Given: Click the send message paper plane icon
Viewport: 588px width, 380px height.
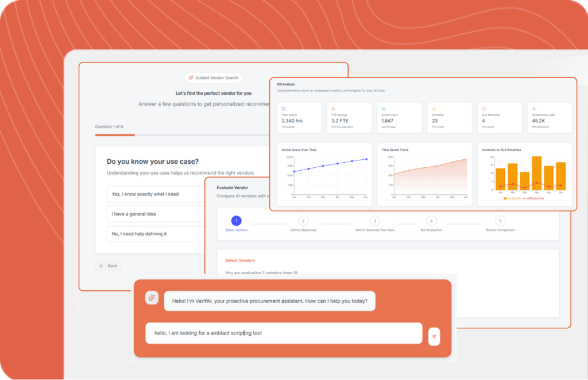Looking at the screenshot, I should tap(434, 337).
